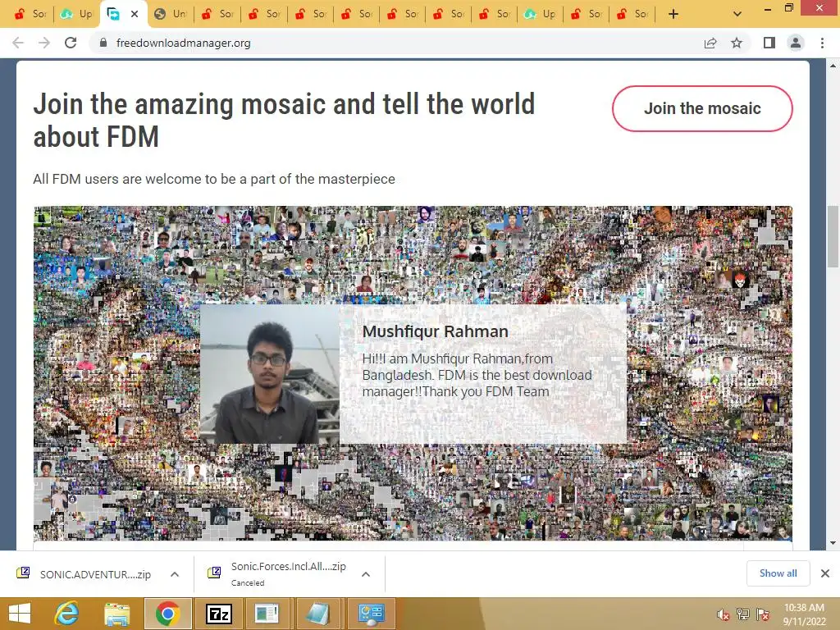840x630 pixels.
Task: Open a new tab with the plus button
Action: tap(673, 14)
